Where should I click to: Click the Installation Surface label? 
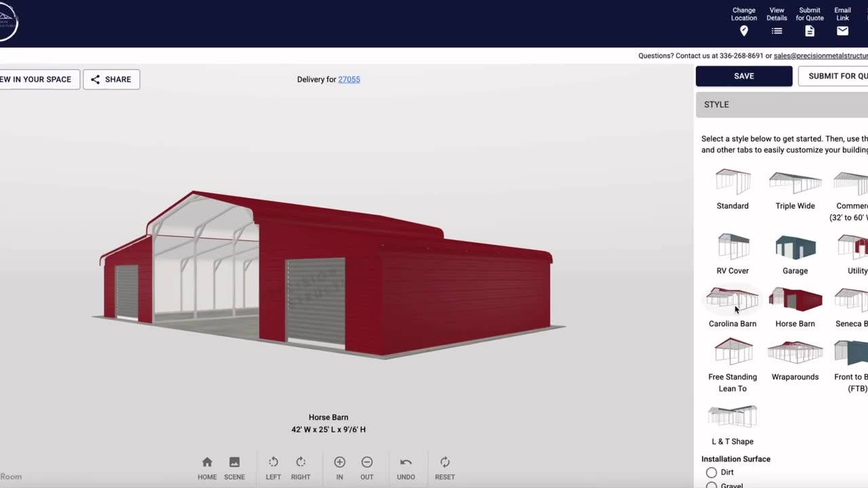pos(736,459)
